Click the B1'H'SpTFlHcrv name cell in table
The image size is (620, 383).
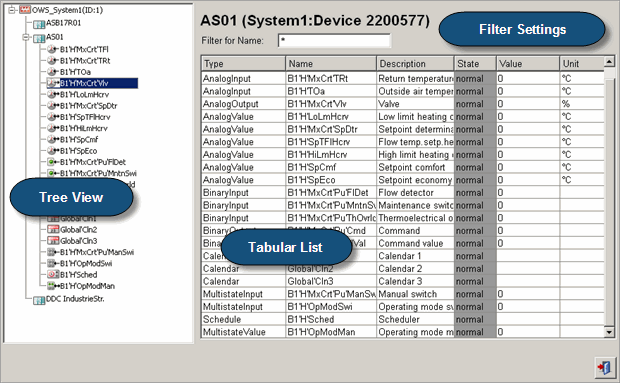[x=331, y=142]
